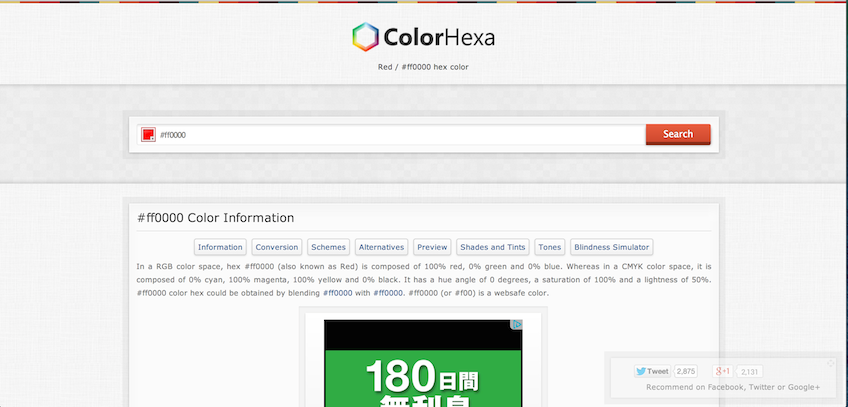
Task: Click 'Red / #ff0000 hex color' subtitle
Action: 423,67
